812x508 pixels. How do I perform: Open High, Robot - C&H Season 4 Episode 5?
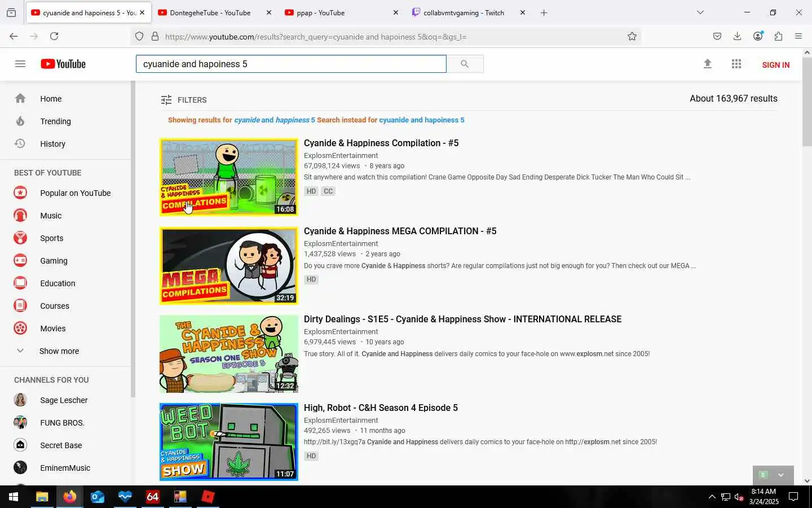[381, 408]
